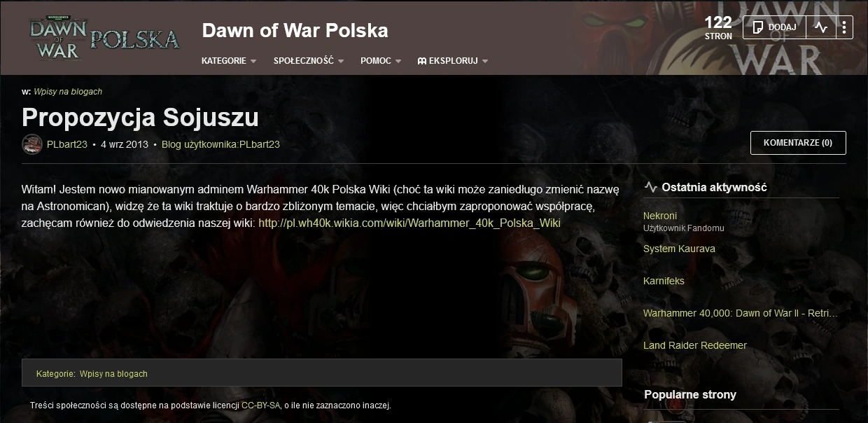Open the recent activity pulse icon in header
The width and height of the screenshot is (868, 423).
821,27
